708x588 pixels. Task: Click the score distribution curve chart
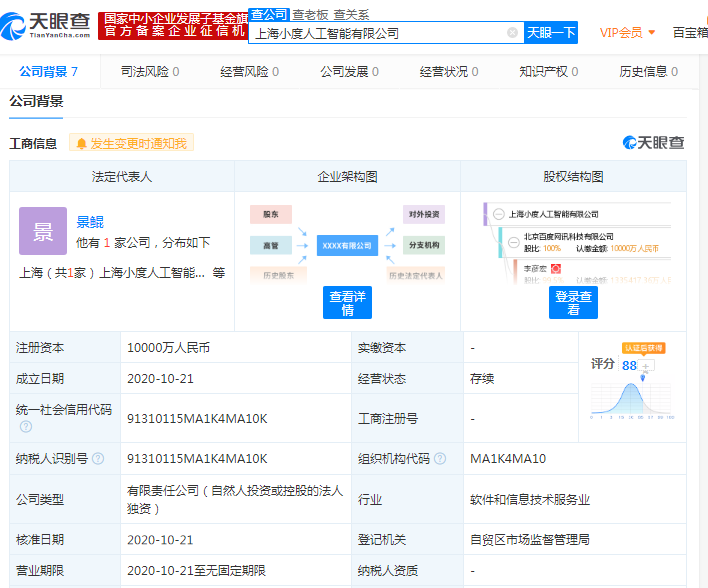[x=631, y=399]
